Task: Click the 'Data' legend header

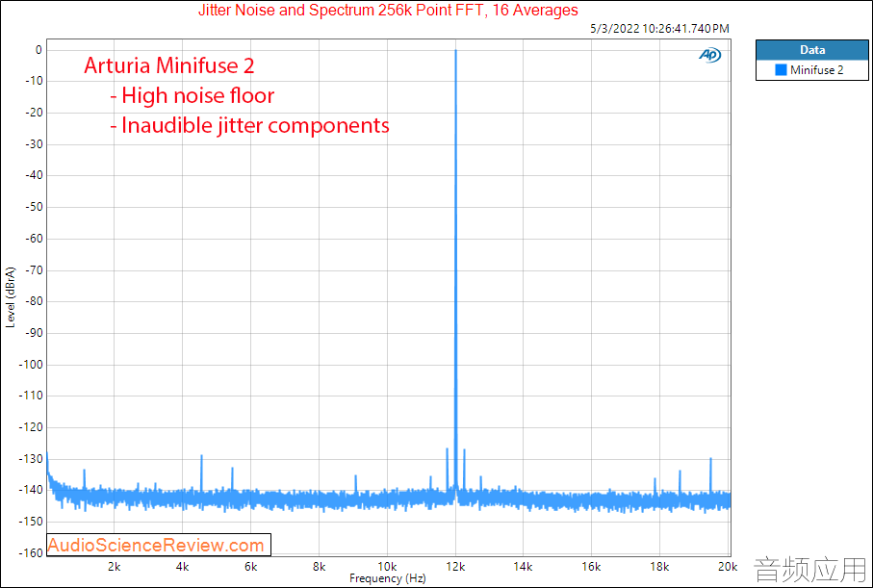Action: pos(811,49)
